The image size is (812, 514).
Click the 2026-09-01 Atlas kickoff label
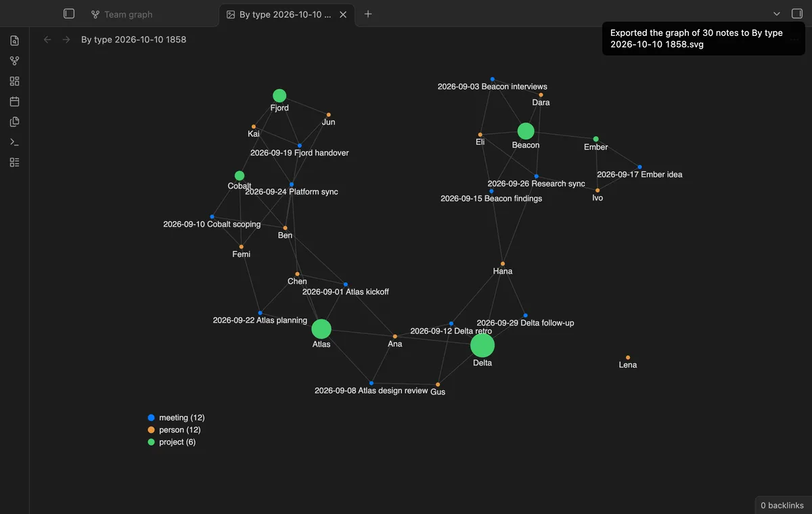(346, 292)
